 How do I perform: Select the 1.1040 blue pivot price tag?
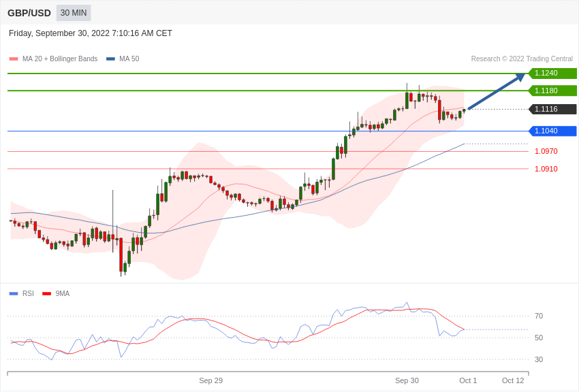pos(552,131)
